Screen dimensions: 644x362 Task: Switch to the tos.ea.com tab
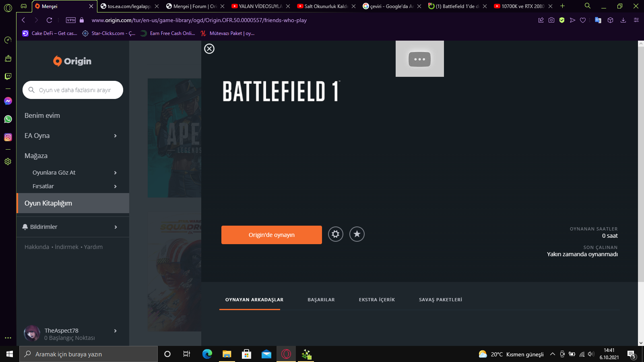130,6
